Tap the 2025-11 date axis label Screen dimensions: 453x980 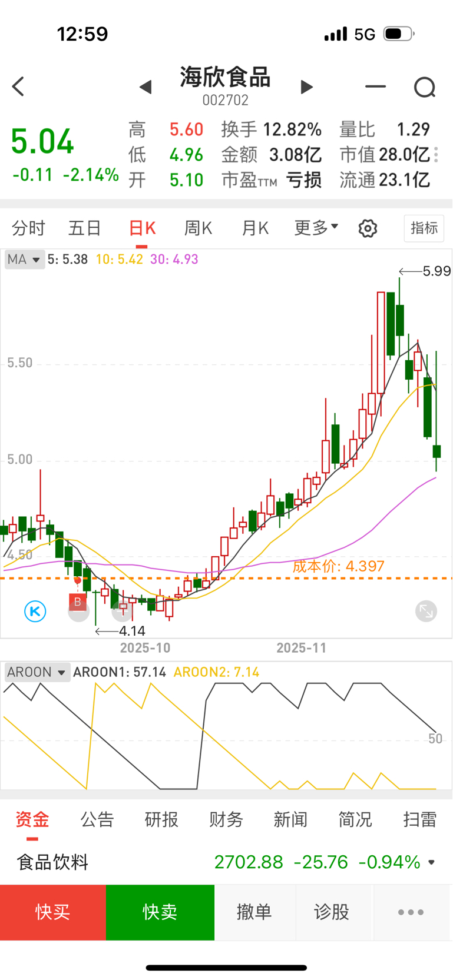(301, 648)
